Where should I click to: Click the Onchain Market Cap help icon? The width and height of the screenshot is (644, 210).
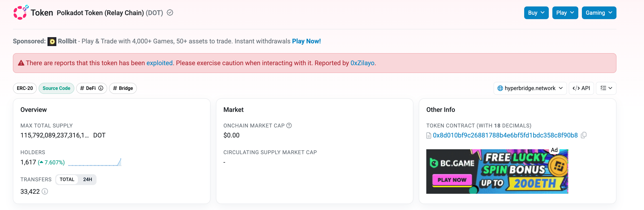pyautogui.click(x=289, y=125)
